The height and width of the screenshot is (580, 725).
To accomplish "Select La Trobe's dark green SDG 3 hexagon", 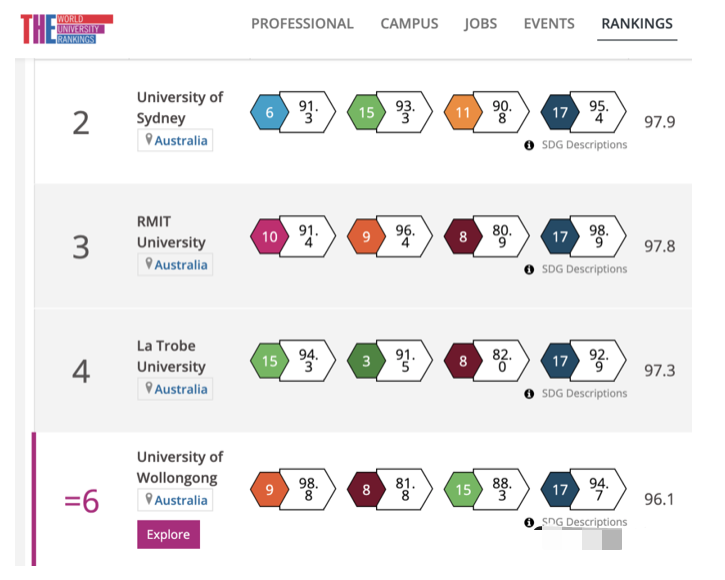I will pos(366,361).
